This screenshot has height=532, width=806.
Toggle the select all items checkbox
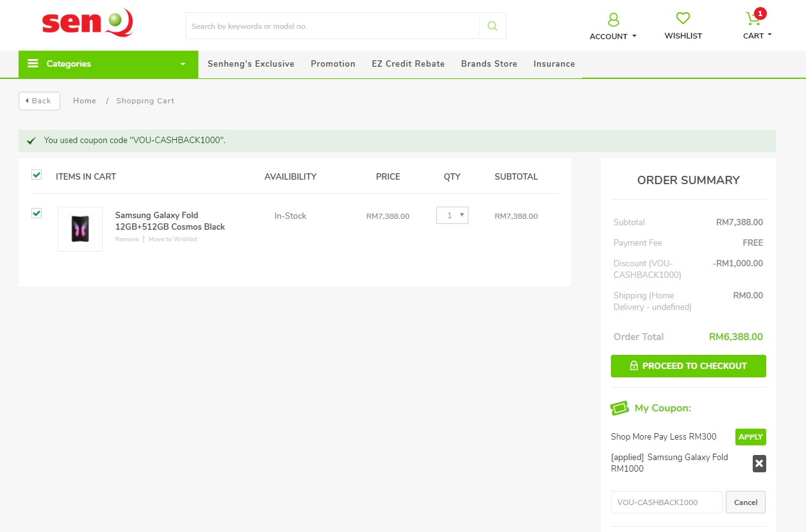(x=37, y=175)
